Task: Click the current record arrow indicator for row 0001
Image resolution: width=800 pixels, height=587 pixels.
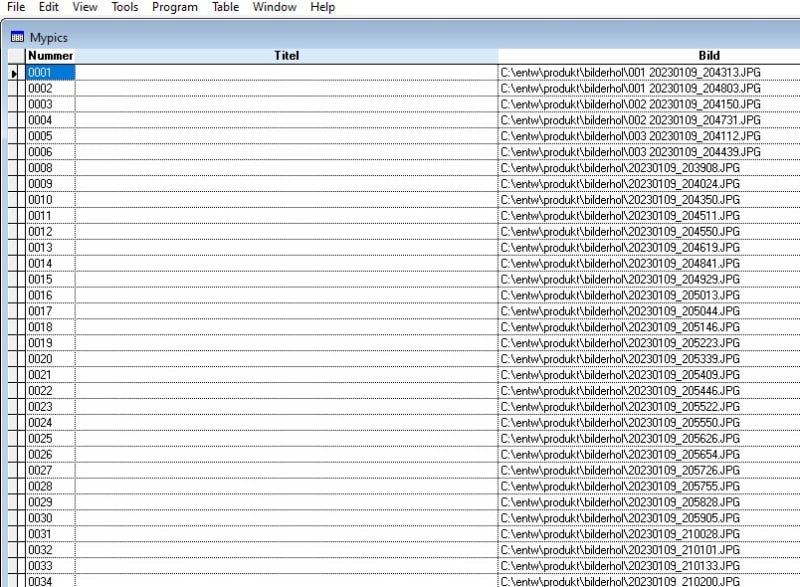Action: 16,73
